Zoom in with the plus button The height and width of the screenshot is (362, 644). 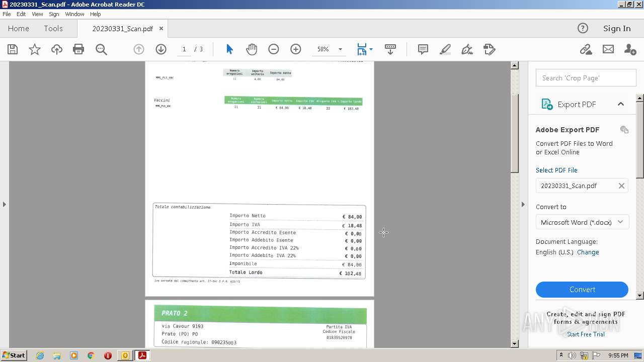pos(296,49)
